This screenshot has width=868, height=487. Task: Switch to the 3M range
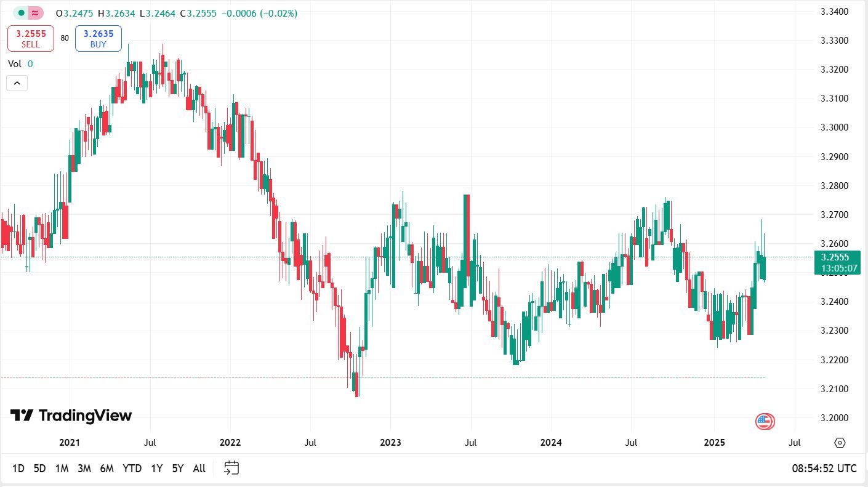84,469
